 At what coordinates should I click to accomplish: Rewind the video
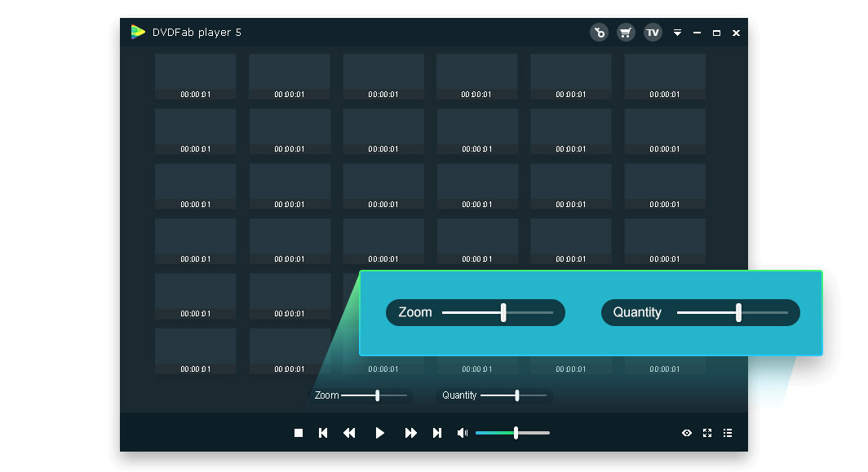(x=349, y=433)
